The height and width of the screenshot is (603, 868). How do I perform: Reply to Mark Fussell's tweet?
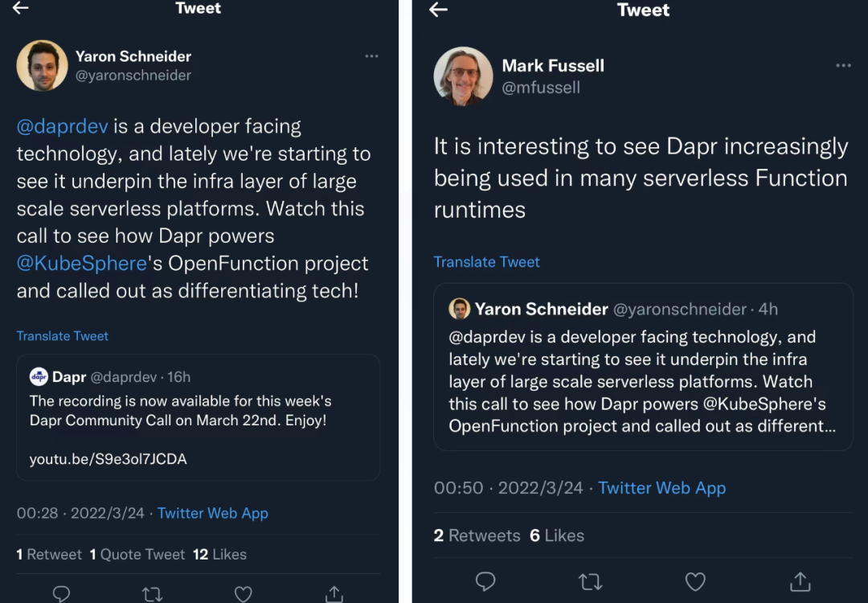coord(485,581)
